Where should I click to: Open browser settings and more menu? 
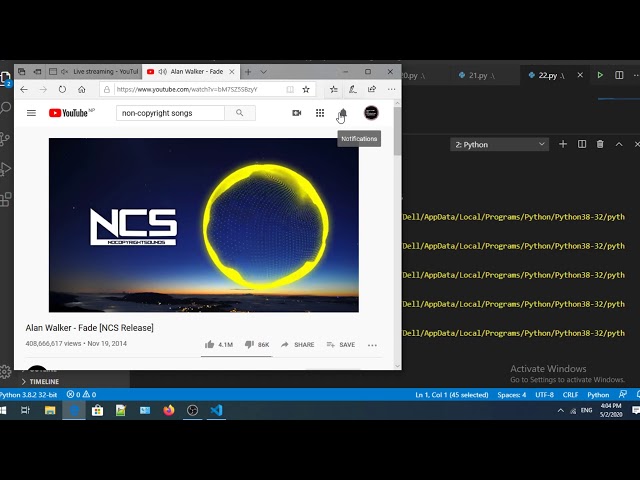coord(391,89)
